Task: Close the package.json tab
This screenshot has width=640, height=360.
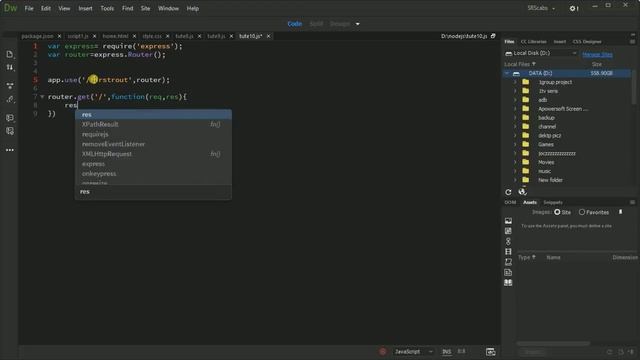Action: point(59,36)
